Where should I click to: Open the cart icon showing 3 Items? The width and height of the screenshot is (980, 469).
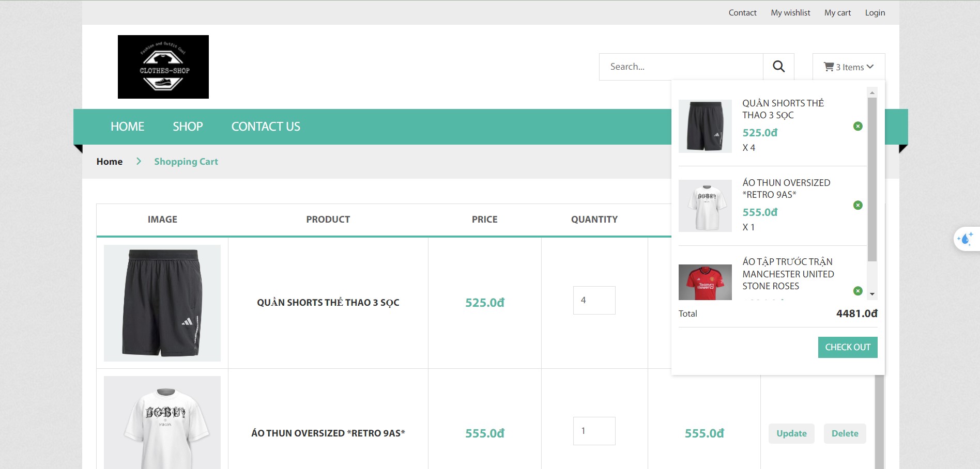849,67
